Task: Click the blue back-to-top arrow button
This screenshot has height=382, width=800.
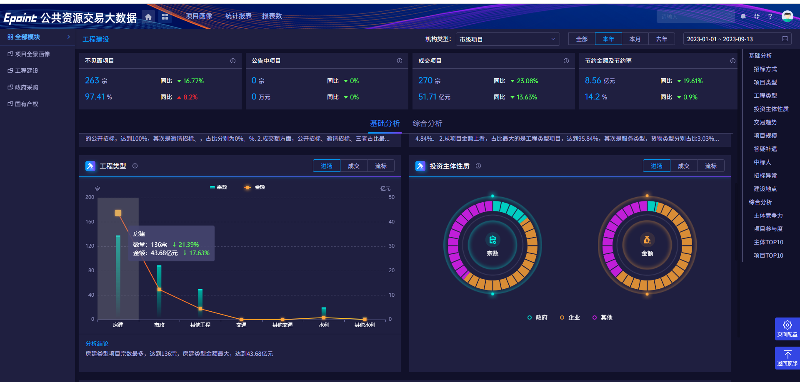Action: 787,358
